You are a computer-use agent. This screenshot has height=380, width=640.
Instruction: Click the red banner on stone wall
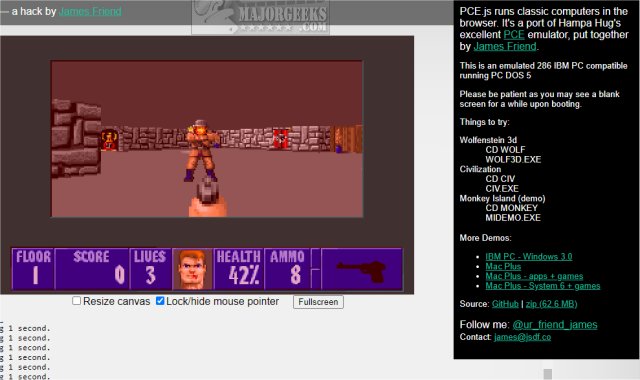pyautogui.click(x=280, y=138)
